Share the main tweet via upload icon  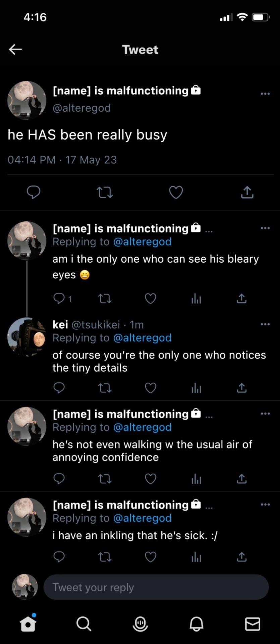click(247, 193)
